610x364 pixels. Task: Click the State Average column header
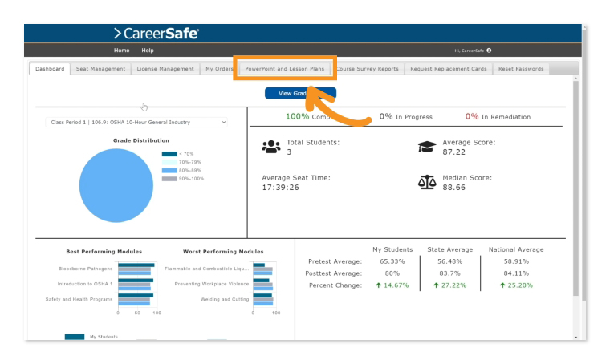[450, 250]
